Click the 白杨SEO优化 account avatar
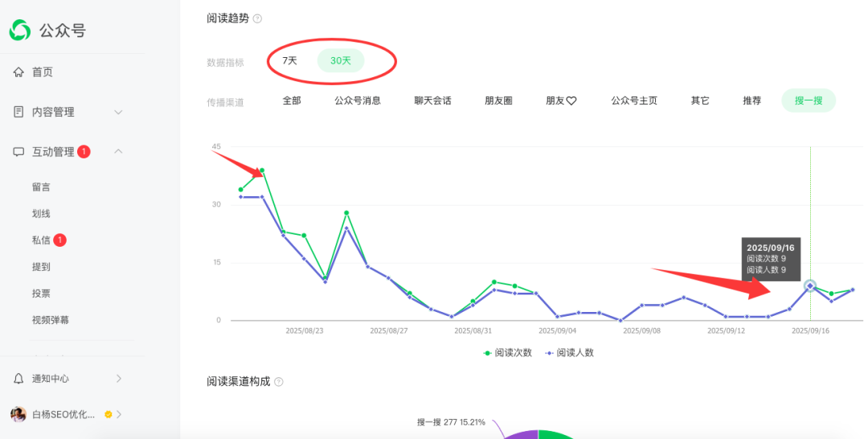Viewport: 868px width, 439px height. (18, 415)
